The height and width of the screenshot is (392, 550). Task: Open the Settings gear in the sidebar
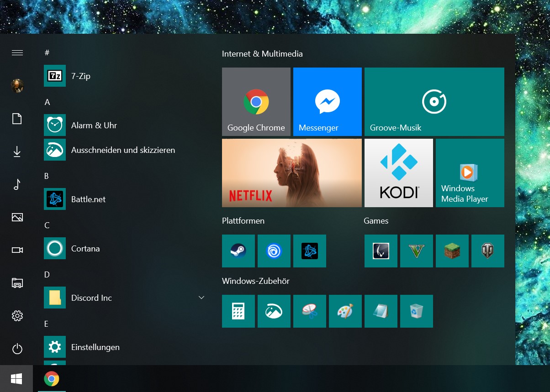17,316
